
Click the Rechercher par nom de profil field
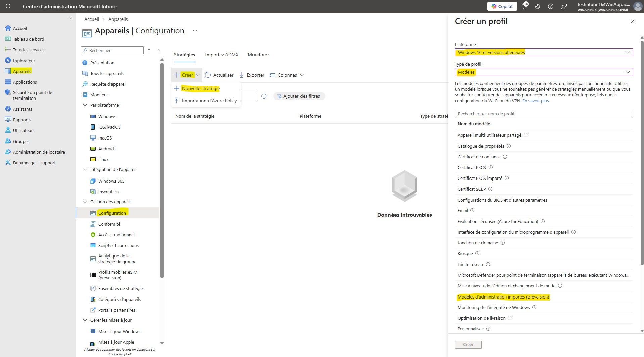pyautogui.click(x=544, y=114)
